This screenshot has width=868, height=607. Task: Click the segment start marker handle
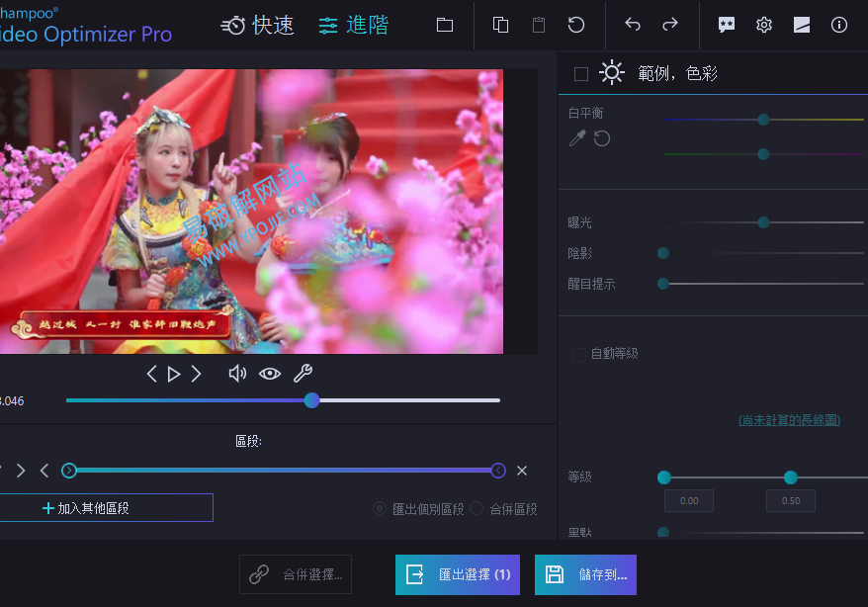point(69,471)
